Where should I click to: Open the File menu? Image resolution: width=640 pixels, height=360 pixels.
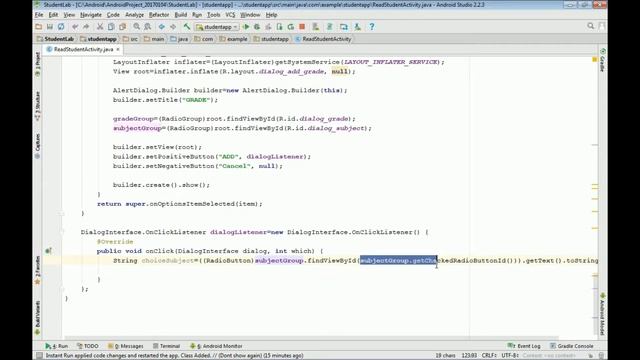point(39,15)
